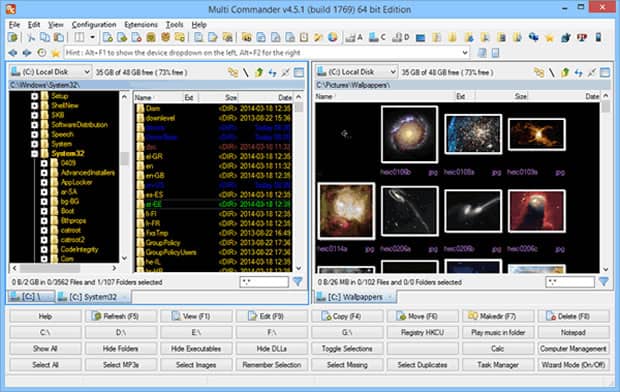
Task: Go up one folder in left panel
Action: coord(259,72)
